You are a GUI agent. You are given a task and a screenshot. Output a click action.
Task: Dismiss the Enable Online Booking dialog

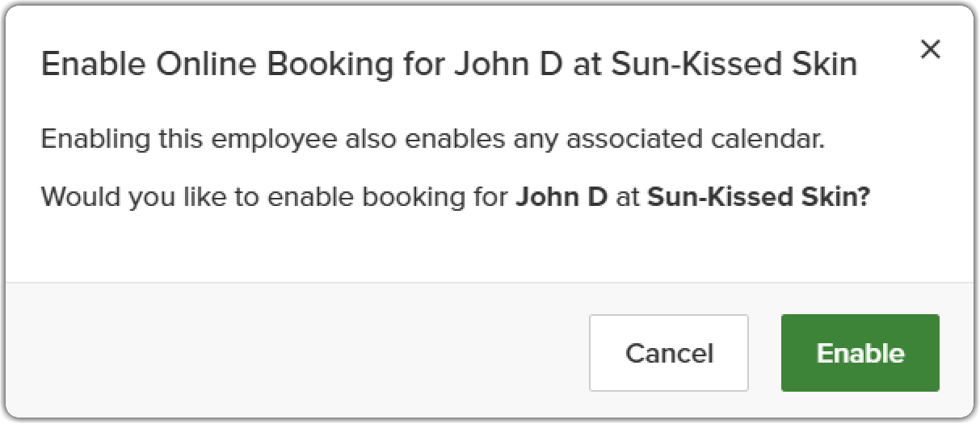pos(931,49)
